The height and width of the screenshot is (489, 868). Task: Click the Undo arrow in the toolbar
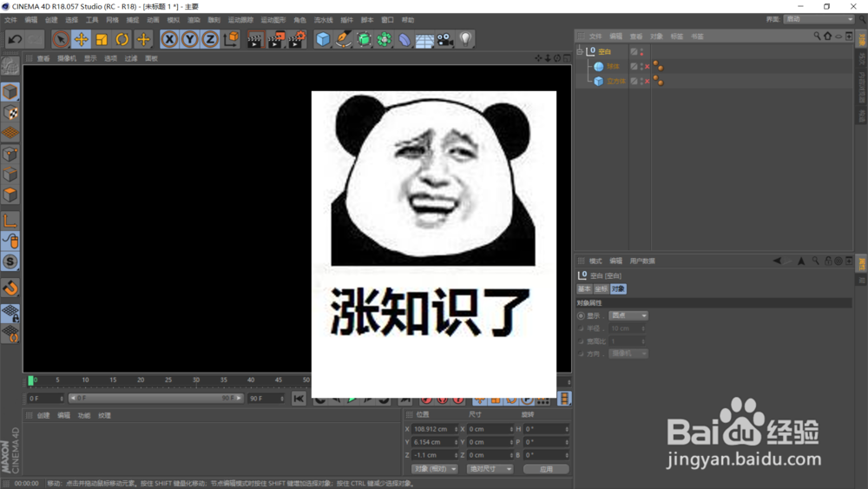[15, 39]
